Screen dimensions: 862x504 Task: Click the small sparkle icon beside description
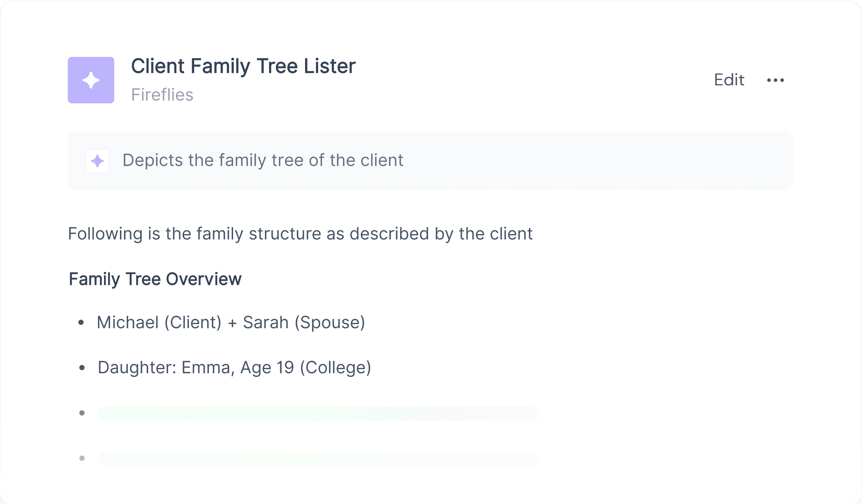pyautogui.click(x=98, y=161)
